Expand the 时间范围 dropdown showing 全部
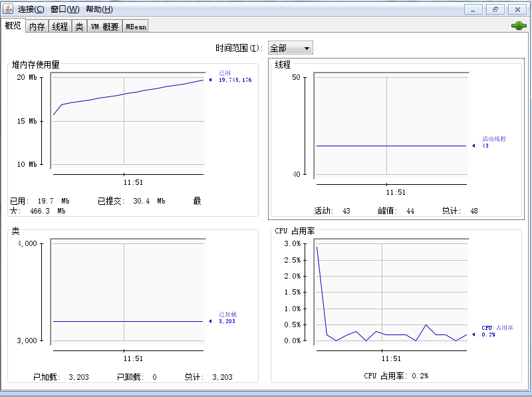Image resolution: width=532 pixels, height=397 pixels. [291, 48]
